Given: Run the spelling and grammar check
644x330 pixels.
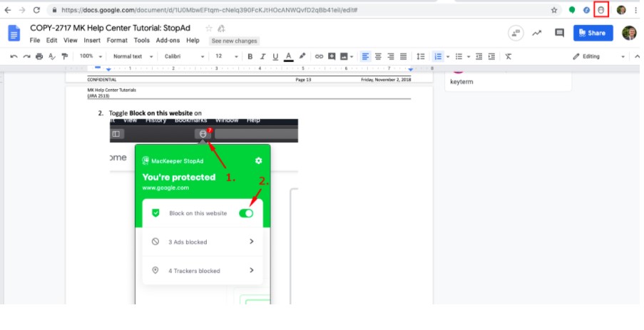Looking at the screenshot, I should pyautogui.click(x=52, y=56).
